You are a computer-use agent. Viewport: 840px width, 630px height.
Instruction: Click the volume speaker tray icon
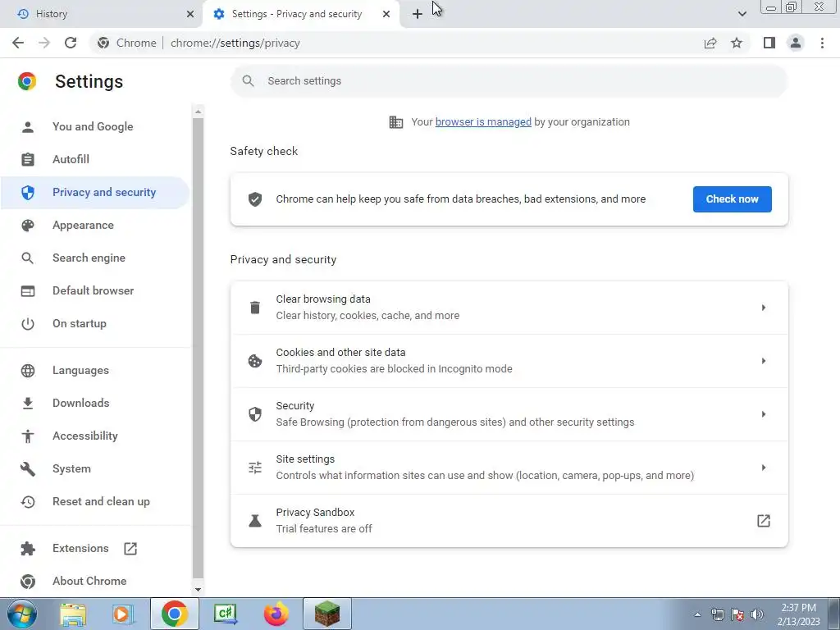coord(757,614)
